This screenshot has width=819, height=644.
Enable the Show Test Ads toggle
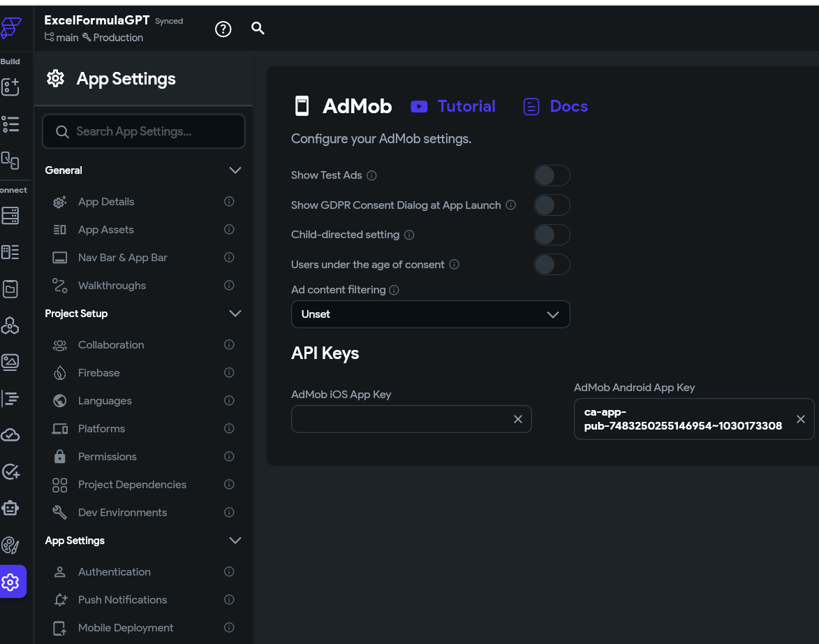(552, 175)
